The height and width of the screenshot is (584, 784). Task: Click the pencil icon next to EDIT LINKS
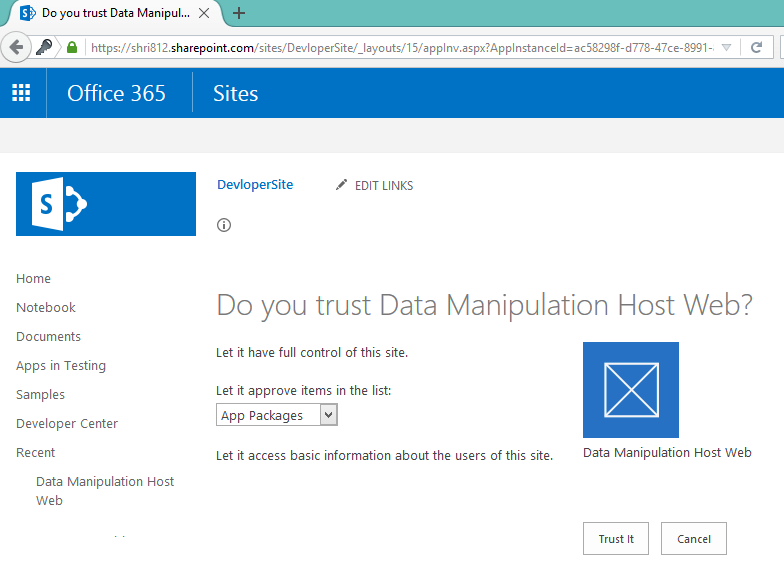click(341, 185)
